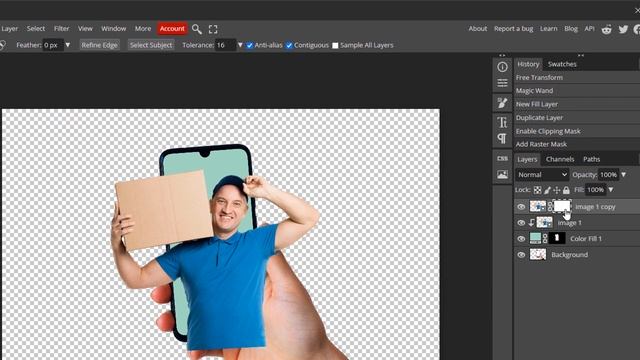Switch to the Paths tab
The image size is (640, 360).
tap(591, 159)
